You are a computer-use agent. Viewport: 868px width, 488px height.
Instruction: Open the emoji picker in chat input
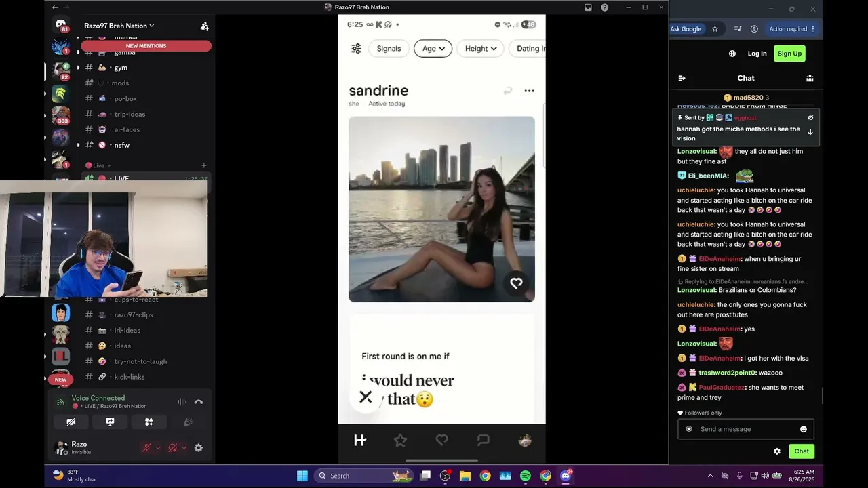(x=804, y=429)
